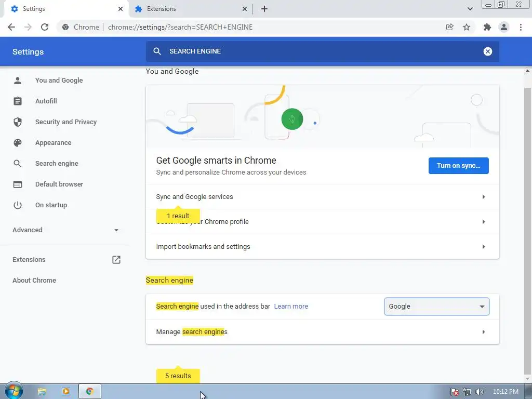Open Manage search engines
Image resolution: width=532 pixels, height=399 pixels.
pyautogui.click(x=322, y=332)
